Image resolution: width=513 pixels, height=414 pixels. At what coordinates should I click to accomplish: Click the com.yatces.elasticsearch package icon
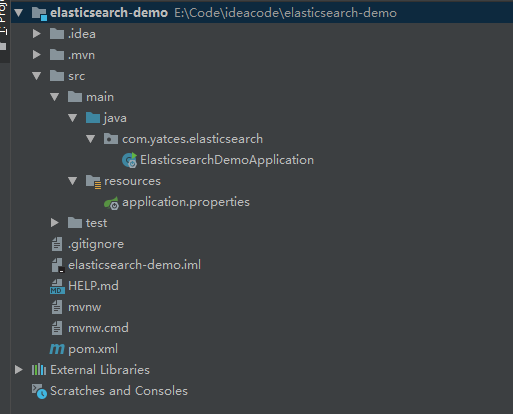[111, 139]
